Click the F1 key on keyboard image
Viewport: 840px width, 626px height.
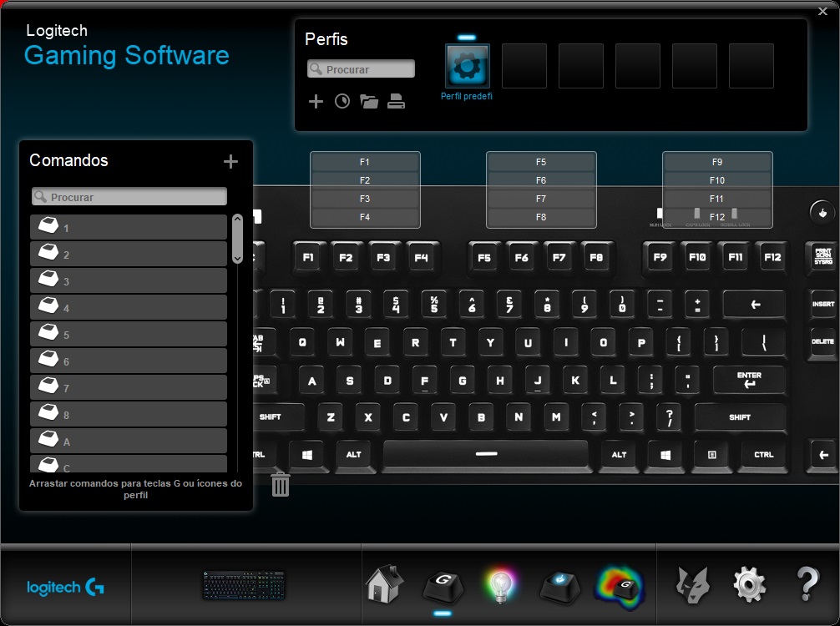(308, 258)
